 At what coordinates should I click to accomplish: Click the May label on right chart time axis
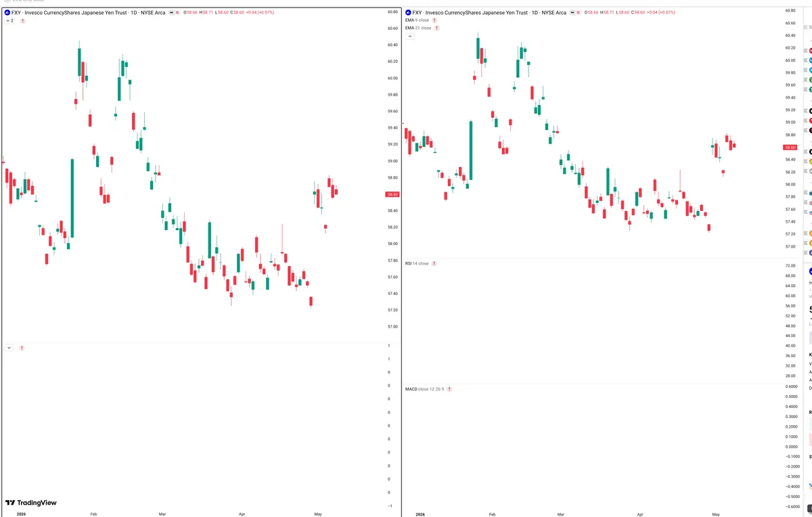point(716,514)
